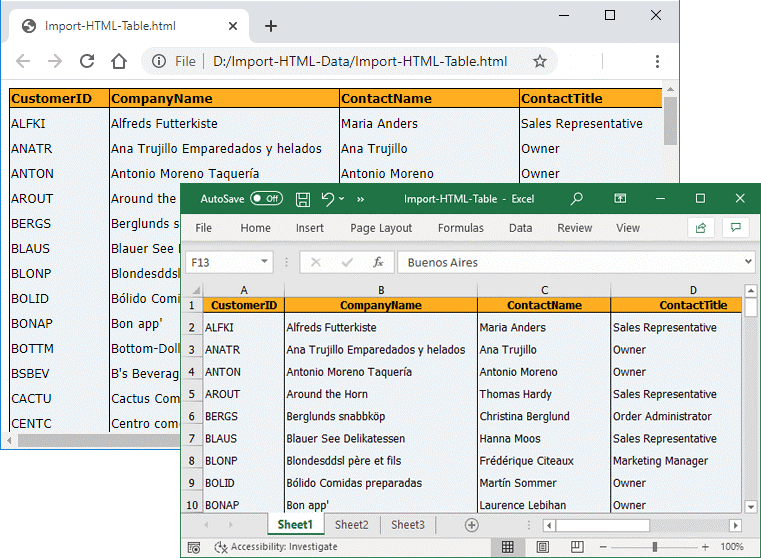The height and width of the screenshot is (558, 761).
Task: Switch to Sheet2 tab
Action: coord(351,525)
